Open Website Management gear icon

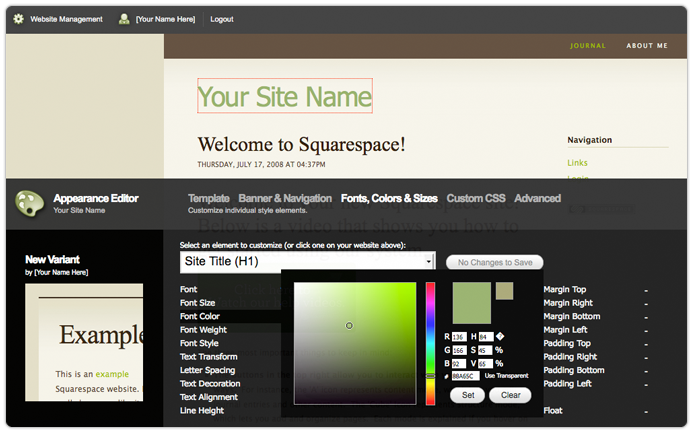click(18, 19)
